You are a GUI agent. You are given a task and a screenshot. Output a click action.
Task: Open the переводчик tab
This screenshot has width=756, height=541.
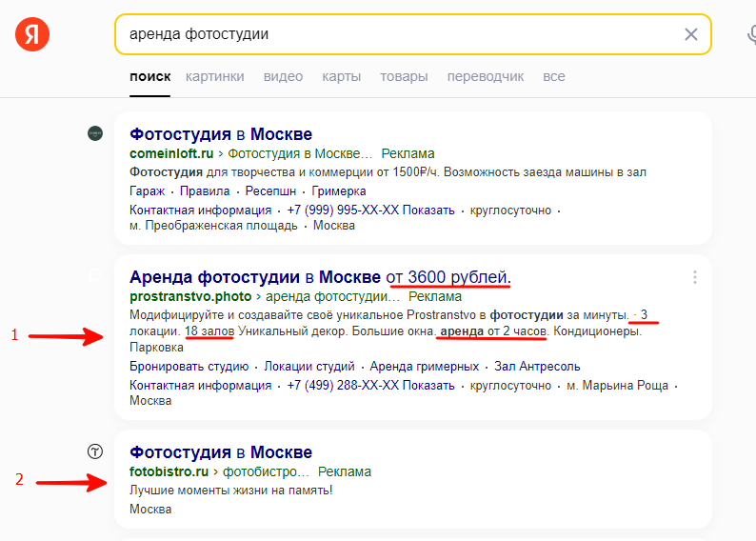pyautogui.click(x=486, y=76)
